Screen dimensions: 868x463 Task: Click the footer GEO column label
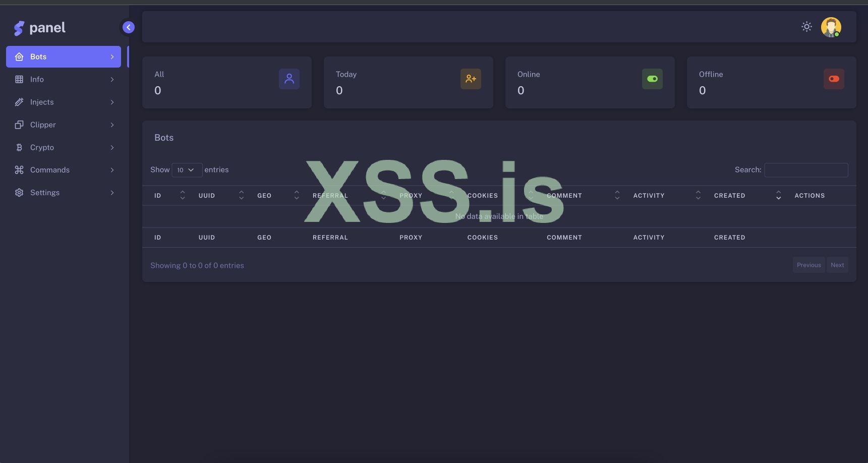(264, 238)
